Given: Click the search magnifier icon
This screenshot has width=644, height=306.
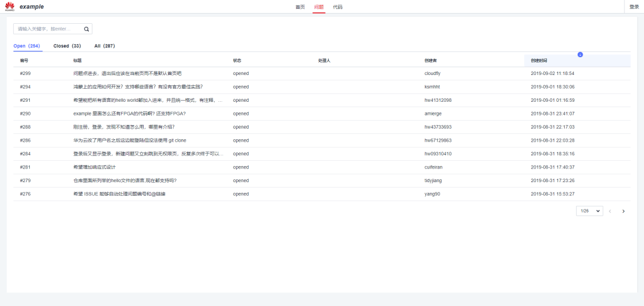Looking at the screenshot, I should (86, 29).
